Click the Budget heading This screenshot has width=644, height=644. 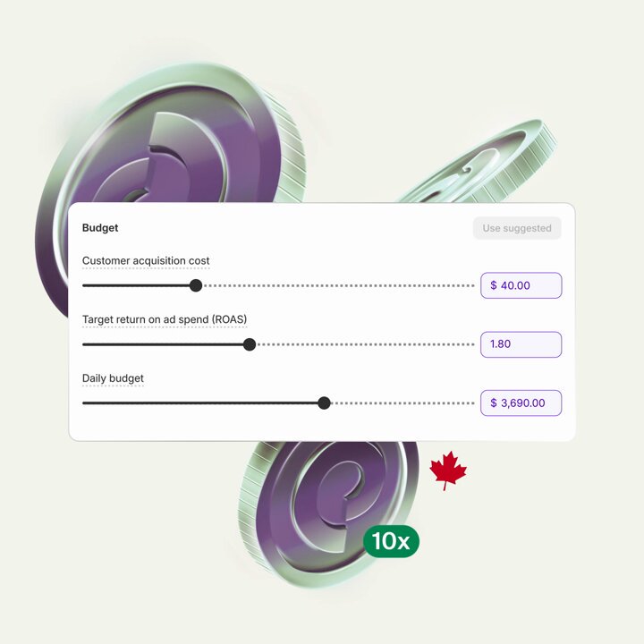coord(100,228)
